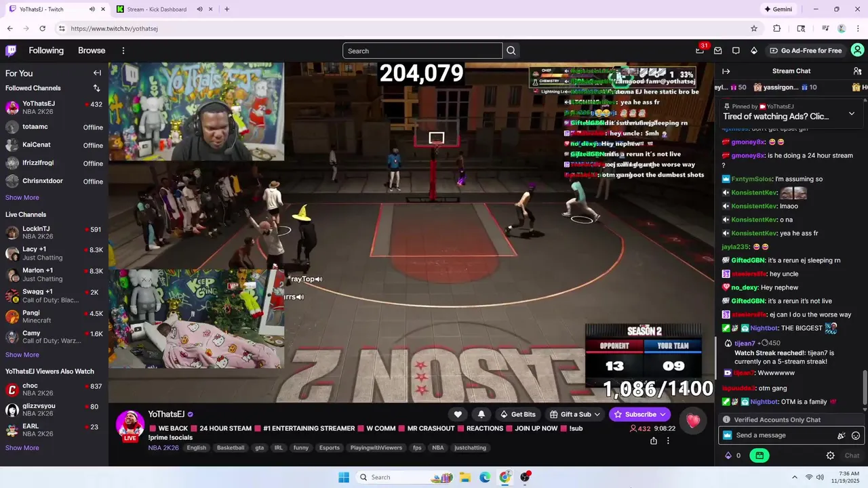Open the stream three-dot options menu
This screenshot has height=488, width=868.
(668, 441)
